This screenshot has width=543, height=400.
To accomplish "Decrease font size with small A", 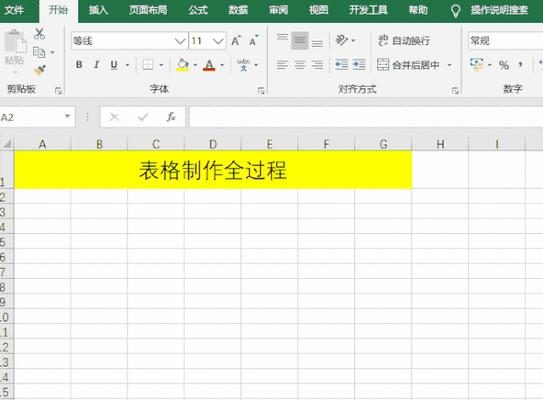I will tap(253, 41).
